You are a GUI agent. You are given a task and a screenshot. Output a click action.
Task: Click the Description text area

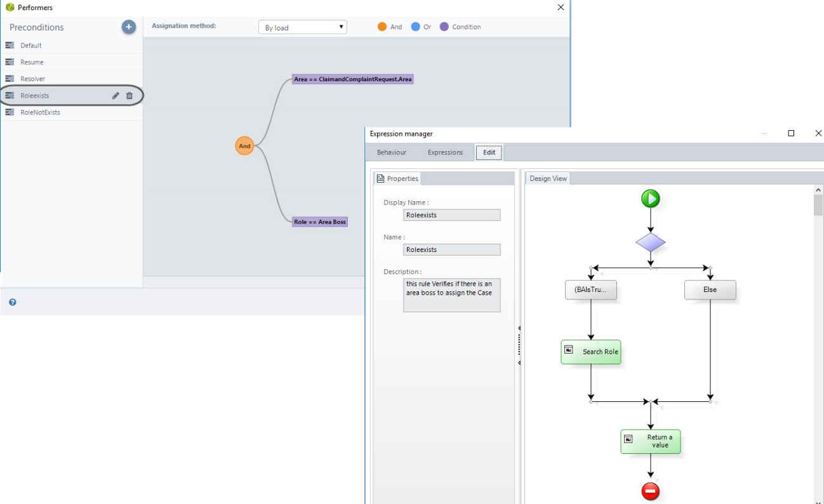pos(452,295)
